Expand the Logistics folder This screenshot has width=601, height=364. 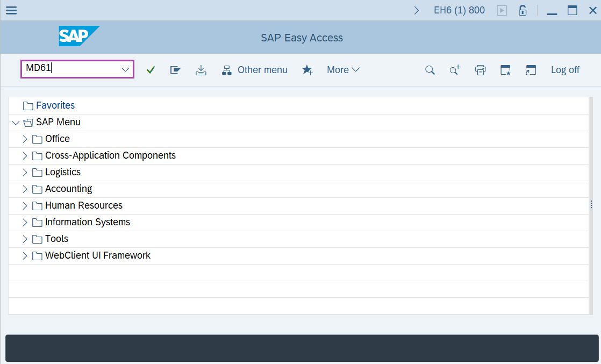pos(25,172)
